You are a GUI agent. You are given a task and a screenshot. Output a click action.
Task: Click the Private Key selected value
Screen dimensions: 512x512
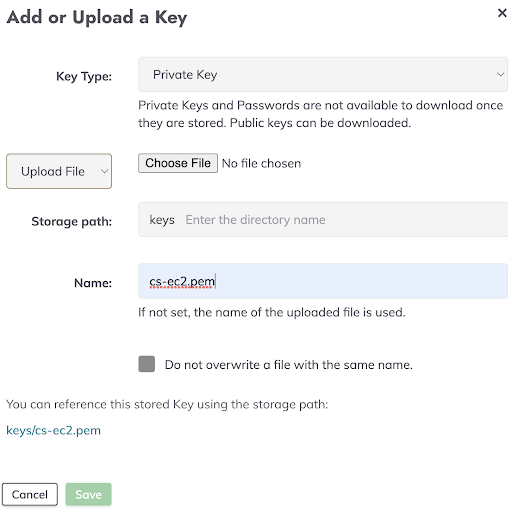[185, 75]
